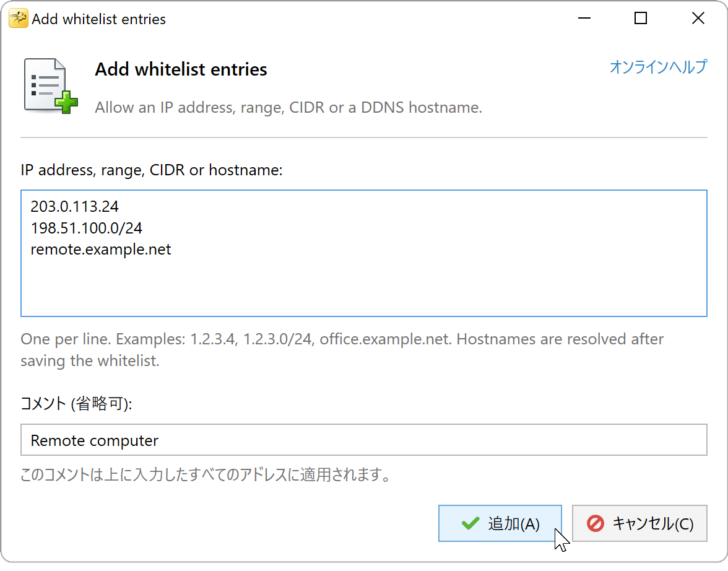Maximize the Add whitelist entries window

[x=641, y=19]
